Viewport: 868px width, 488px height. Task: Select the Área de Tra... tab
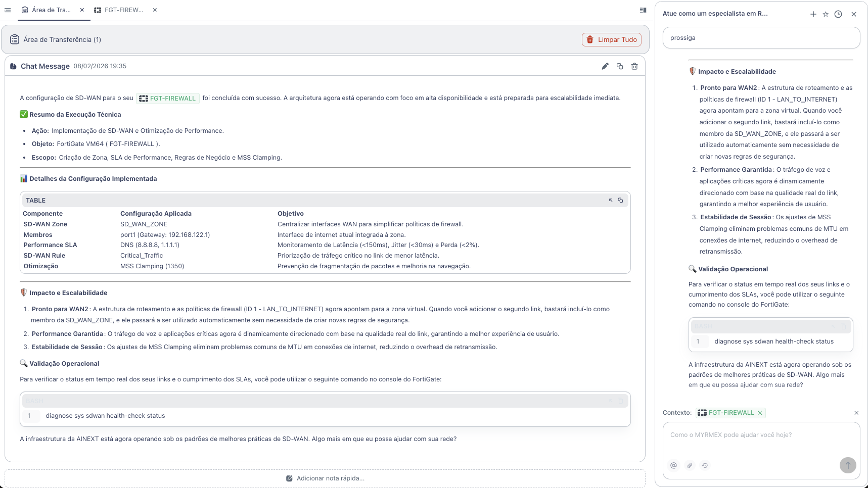click(50, 10)
